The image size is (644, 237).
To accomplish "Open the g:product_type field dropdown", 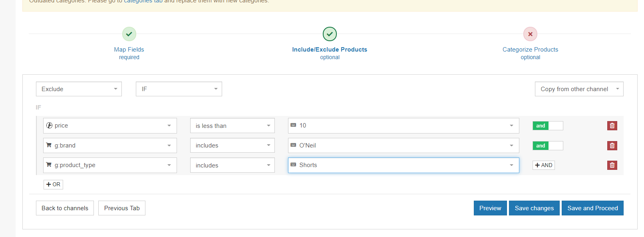I will pyautogui.click(x=110, y=165).
